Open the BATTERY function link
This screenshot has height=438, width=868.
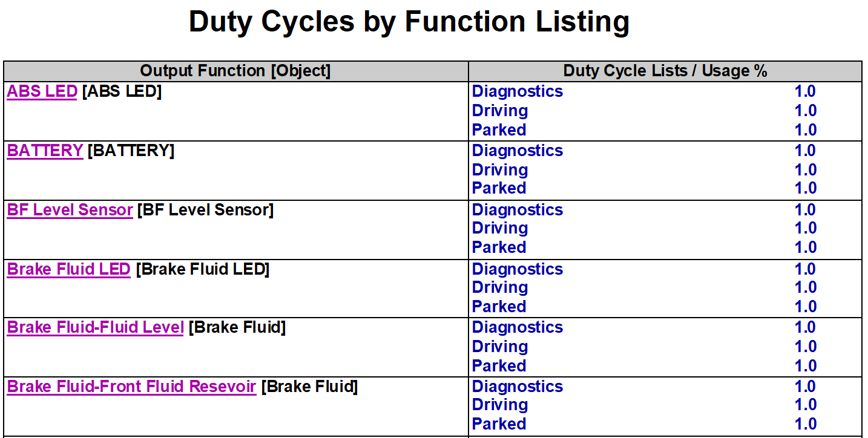(x=45, y=151)
